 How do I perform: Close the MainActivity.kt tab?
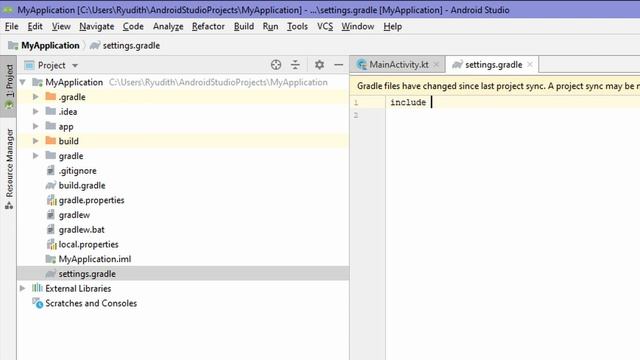[436, 64]
